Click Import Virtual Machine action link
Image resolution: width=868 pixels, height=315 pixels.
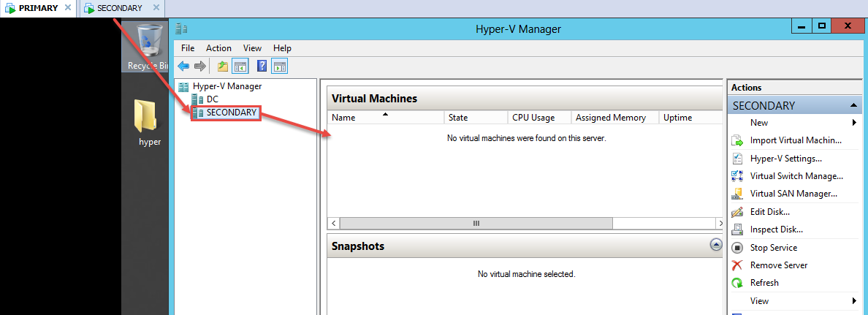(796, 140)
